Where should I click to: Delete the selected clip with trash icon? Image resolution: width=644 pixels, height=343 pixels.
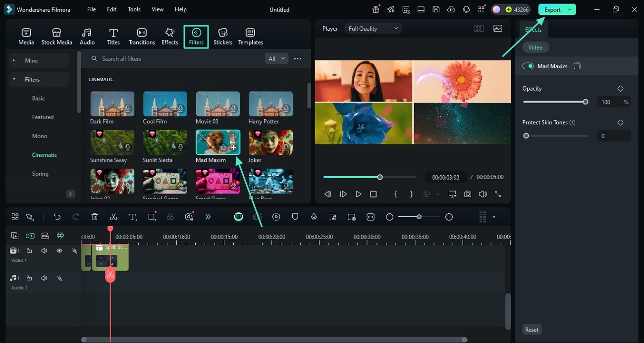click(x=95, y=217)
